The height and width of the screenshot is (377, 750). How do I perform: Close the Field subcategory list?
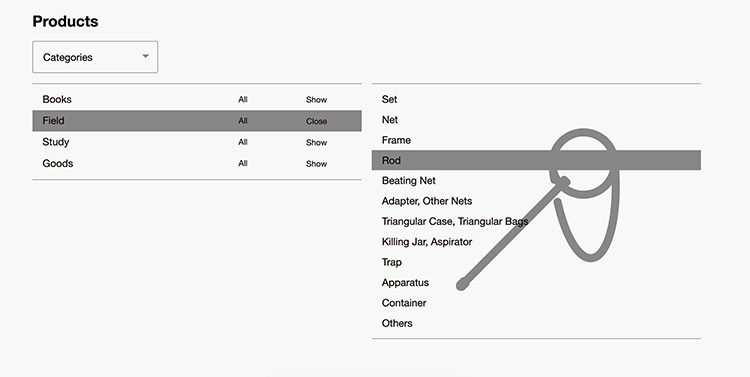(x=316, y=121)
